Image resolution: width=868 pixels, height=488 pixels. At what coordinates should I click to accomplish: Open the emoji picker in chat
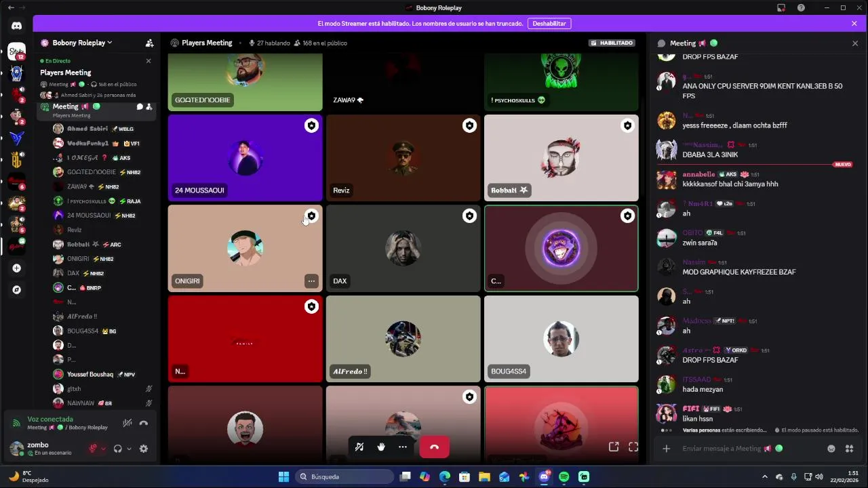(831, 449)
